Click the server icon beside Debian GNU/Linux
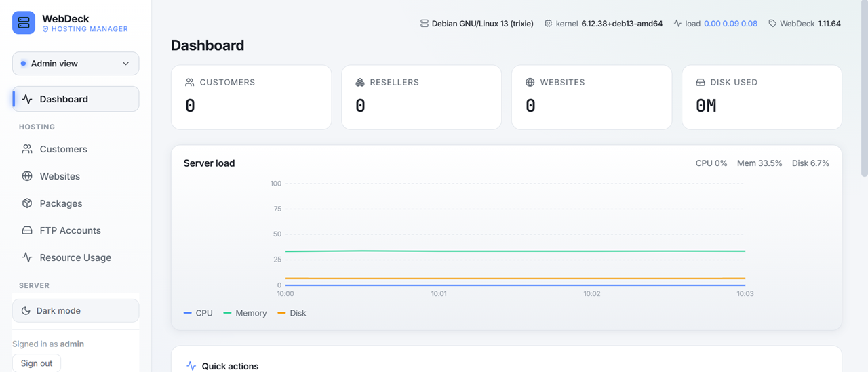Image resolution: width=868 pixels, height=372 pixels. pos(425,23)
